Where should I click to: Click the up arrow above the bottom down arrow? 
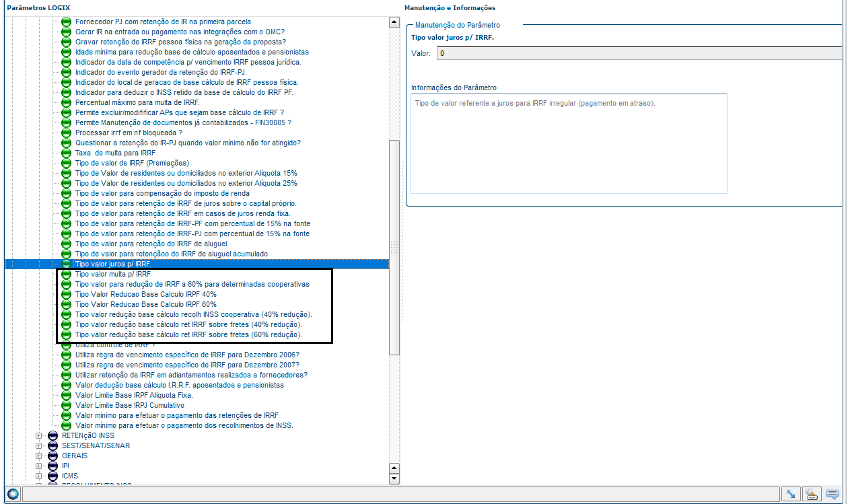(394, 468)
